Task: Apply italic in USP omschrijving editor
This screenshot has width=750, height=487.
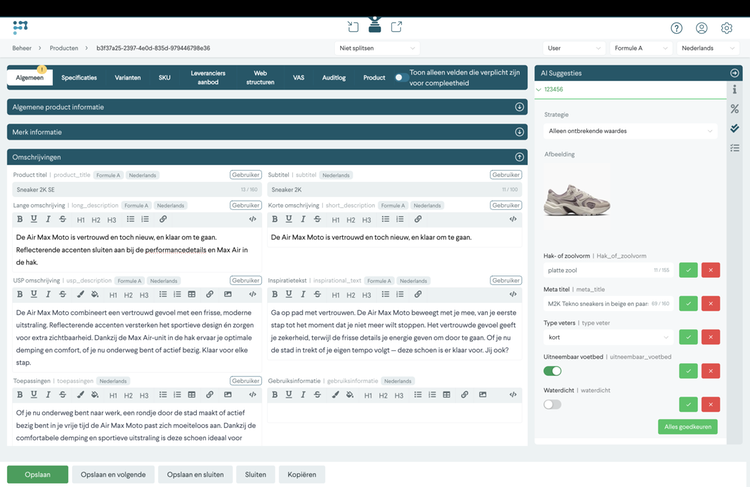Action: click(48, 294)
